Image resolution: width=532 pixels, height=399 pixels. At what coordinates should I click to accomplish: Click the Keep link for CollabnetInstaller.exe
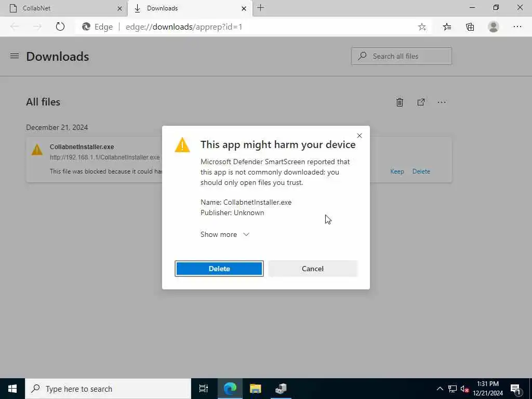[x=397, y=171]
